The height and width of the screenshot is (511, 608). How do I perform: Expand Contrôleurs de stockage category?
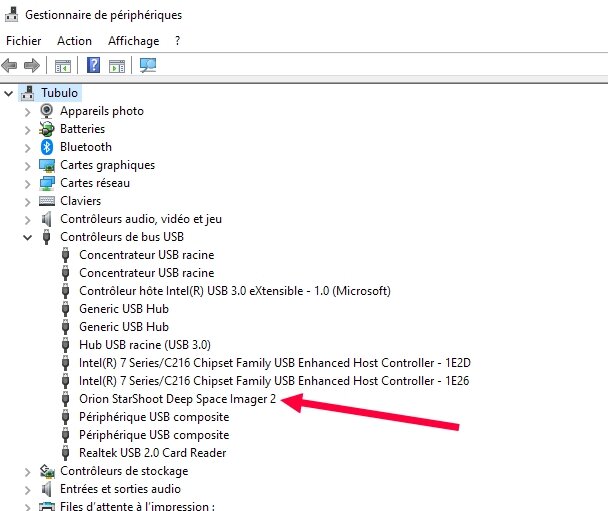coord(27,472)
